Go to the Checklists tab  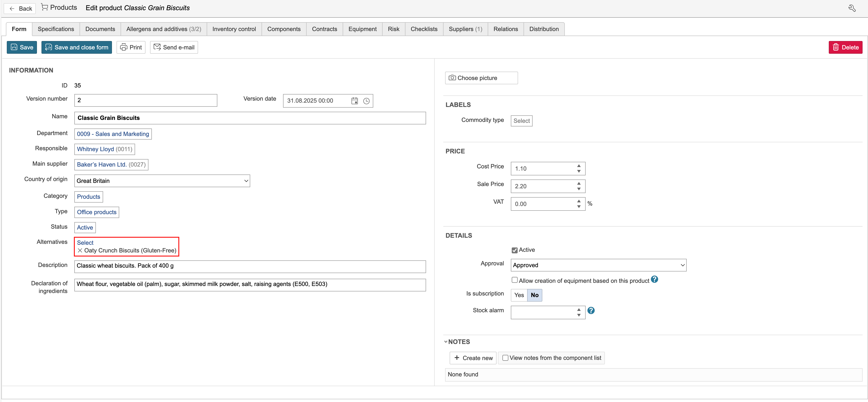point(424,29)
